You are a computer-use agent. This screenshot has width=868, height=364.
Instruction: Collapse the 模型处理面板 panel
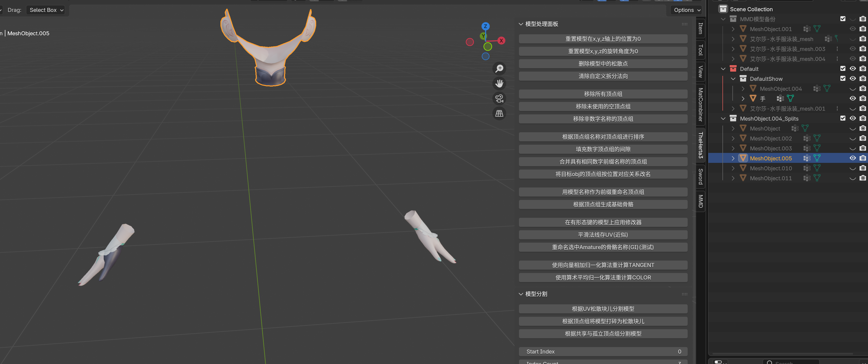[x=521, y=24]
